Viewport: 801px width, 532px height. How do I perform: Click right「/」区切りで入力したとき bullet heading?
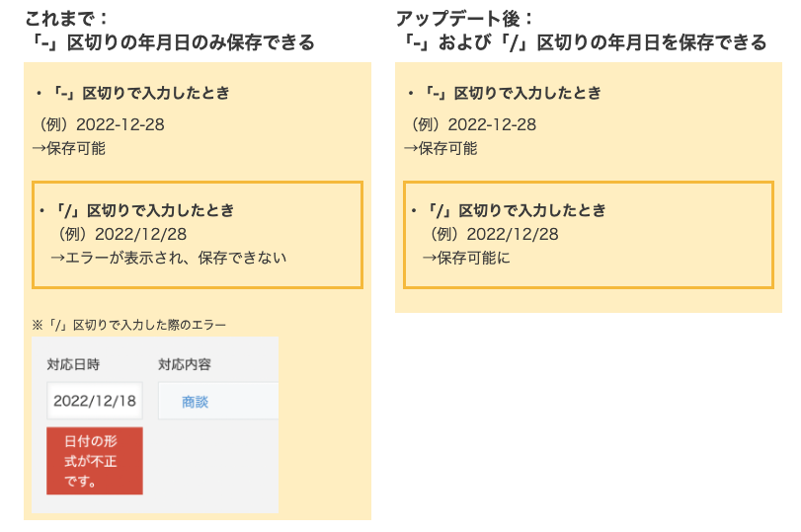click(x=516, y=210)
